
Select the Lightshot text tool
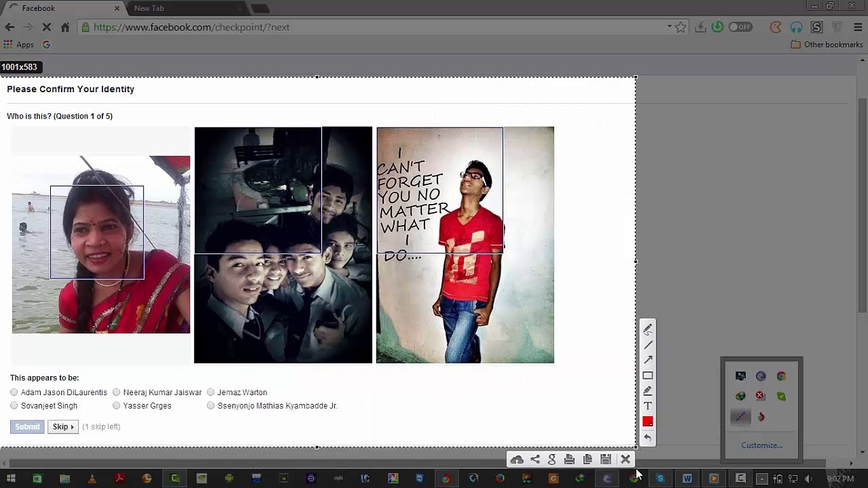tap(648, 406)
